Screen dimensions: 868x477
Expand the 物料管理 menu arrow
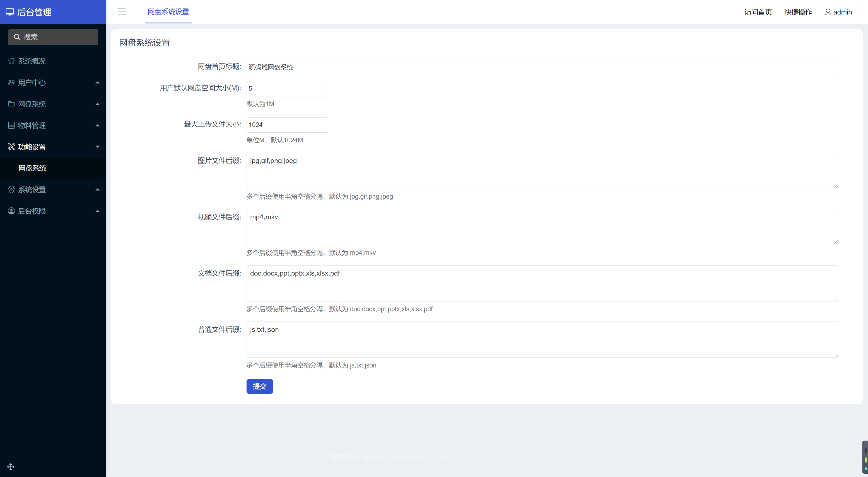(x=97, y=125)
